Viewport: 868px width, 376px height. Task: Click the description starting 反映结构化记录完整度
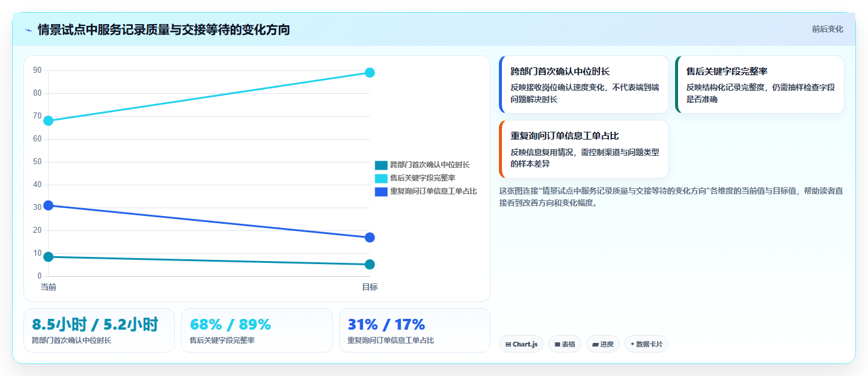click(760, 93)
